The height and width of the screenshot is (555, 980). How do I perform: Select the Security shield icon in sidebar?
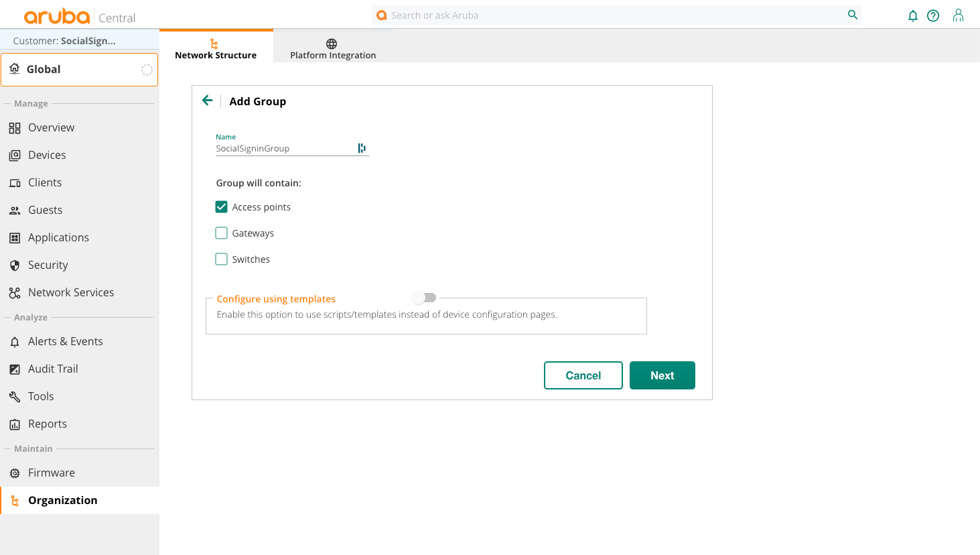click(x=15, y=265)
